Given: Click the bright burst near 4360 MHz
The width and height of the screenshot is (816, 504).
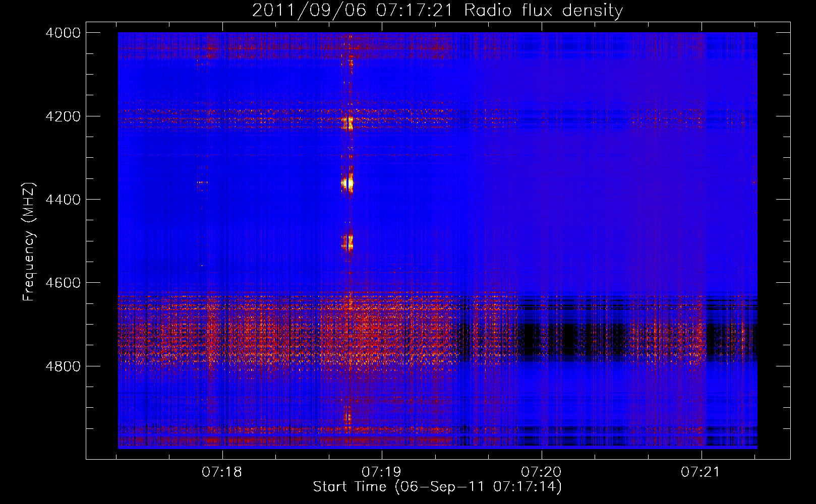Looking at the screenshot, I should tap(347, 183).
